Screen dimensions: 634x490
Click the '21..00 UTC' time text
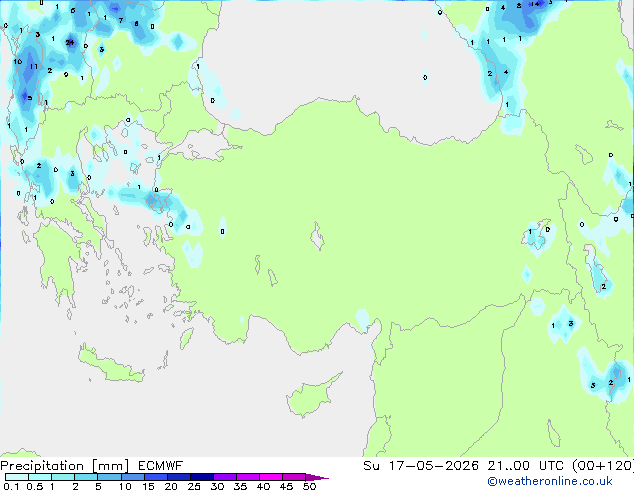[525, 466]
